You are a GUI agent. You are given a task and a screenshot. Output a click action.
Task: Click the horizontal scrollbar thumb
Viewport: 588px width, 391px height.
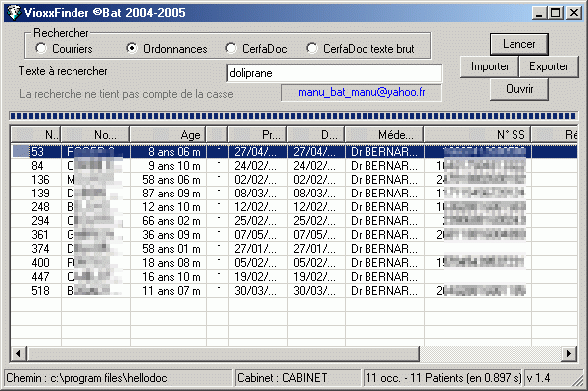point(222,353)
